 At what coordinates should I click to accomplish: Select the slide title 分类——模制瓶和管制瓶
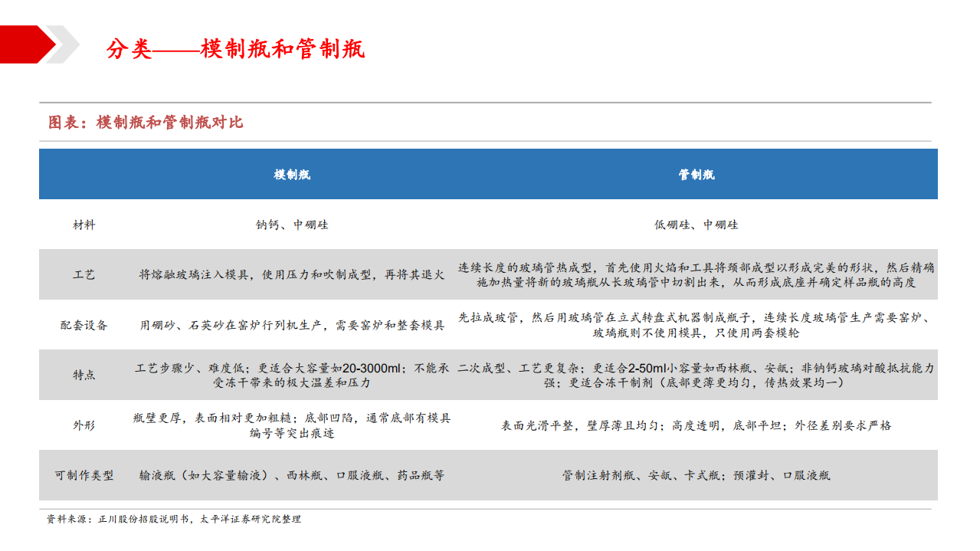click(239, 47)
